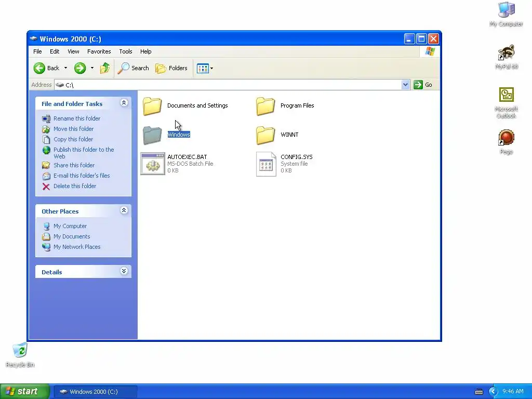The width and height of the screenshot is (532, 399).
Task: Select the Program Files folder icon
Action: point(265,106)
